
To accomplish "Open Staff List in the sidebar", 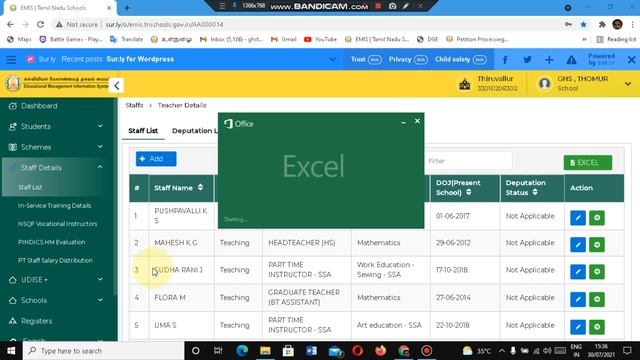I will tap(30, 187).
